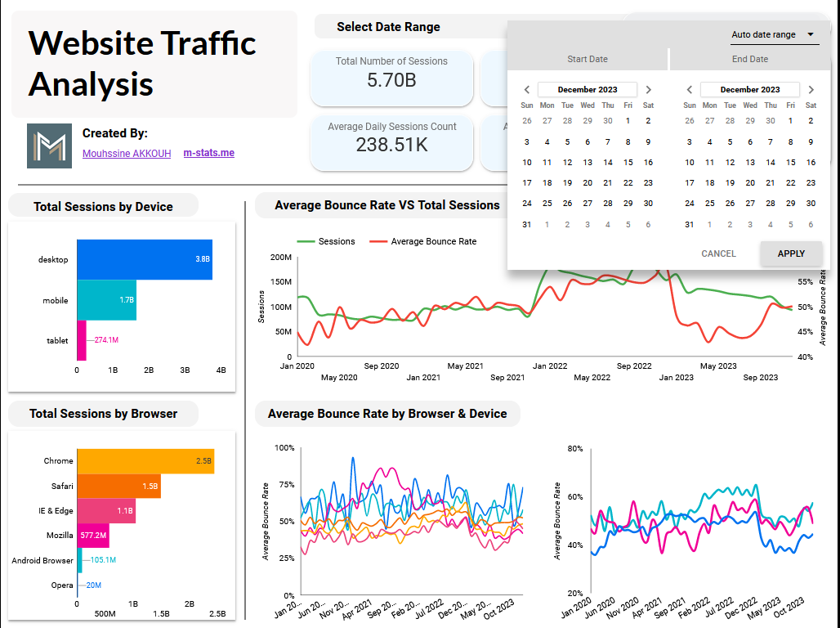
Task: Open the Auto date range dropdown
Action: [x=773, y=35]
